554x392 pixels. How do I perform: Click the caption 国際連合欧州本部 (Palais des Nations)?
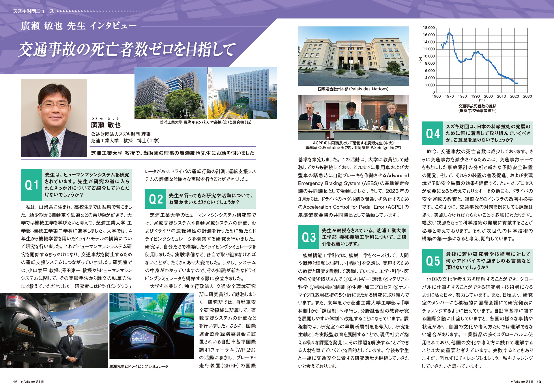(353, 89)
